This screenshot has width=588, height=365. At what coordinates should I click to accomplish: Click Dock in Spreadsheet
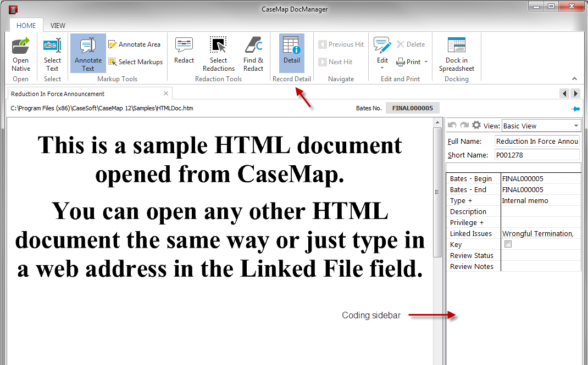point(456,53)
